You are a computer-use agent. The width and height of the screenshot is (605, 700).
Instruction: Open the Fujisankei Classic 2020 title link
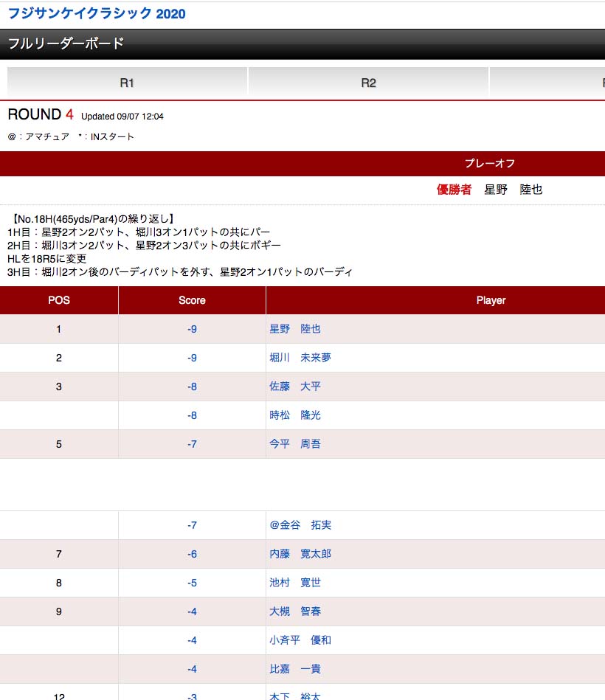coord(97,14)
